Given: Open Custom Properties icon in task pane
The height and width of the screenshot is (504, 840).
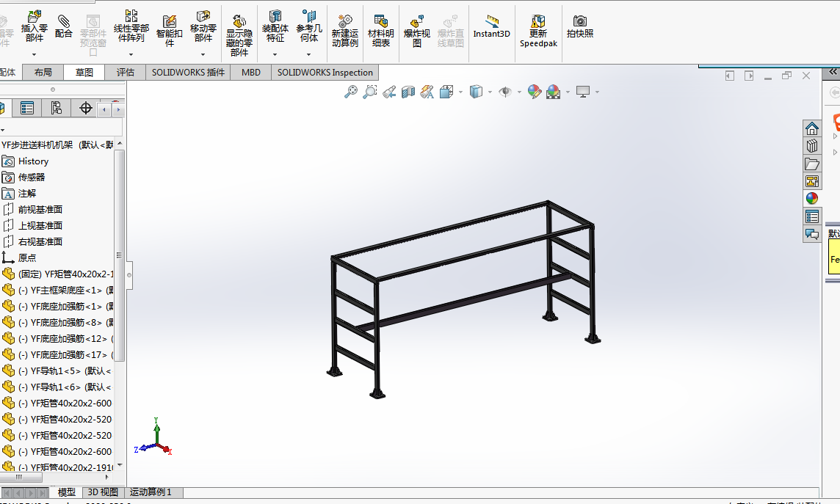Looking at the screenshot, I should point(811,216).
